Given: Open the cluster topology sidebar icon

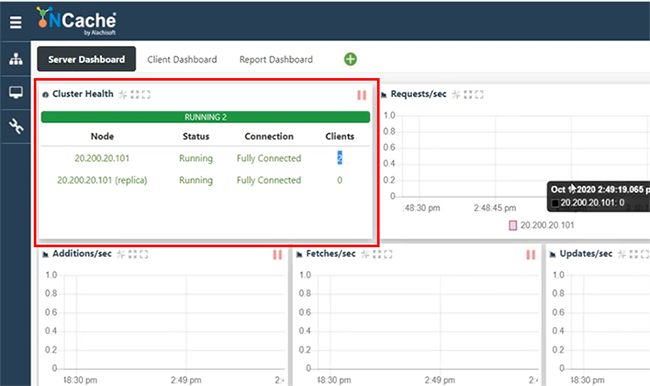Looking at the screenshot, I should [16, 59].
